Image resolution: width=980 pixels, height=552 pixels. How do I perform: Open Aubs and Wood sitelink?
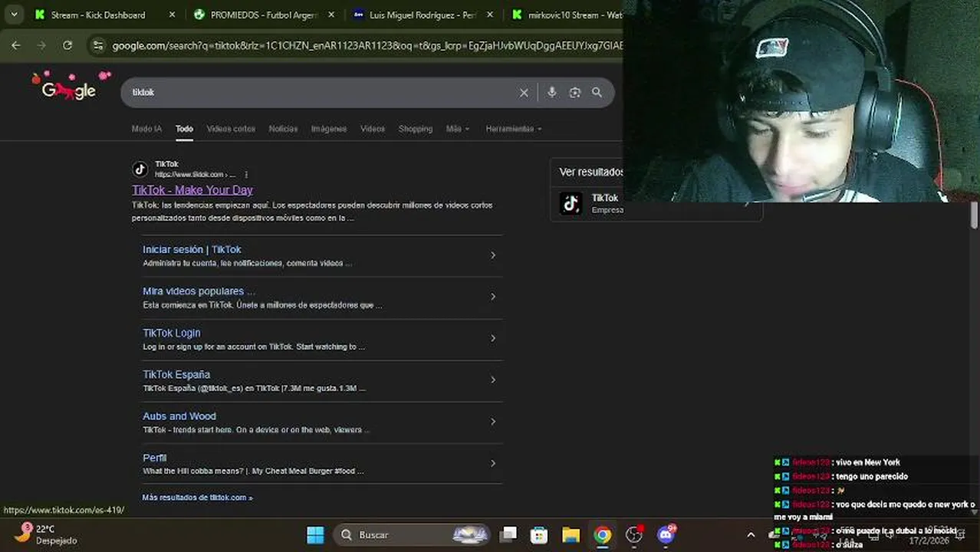[x=179, y=416]
